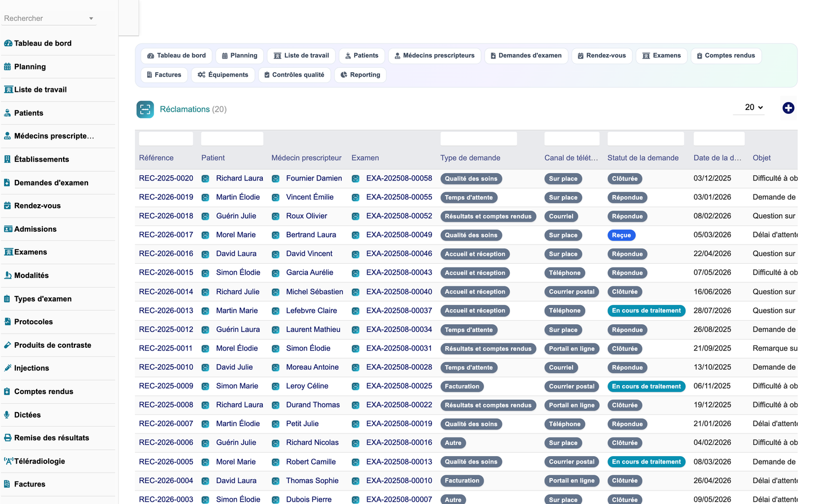The width and height of the screenshot is (815, 504).
Task: Open patient link Martin Élodie REC-2026-0019
Action: click(x=238, y=197)
